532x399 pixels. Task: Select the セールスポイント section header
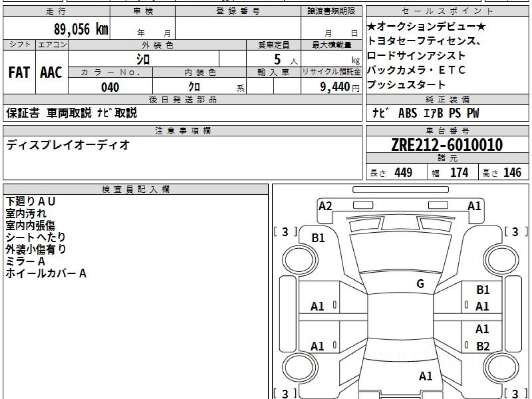[448, 12]
